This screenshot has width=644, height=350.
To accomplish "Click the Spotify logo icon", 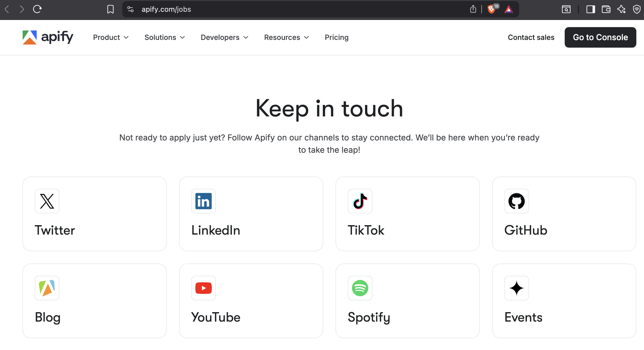I will tap(360, 288).
